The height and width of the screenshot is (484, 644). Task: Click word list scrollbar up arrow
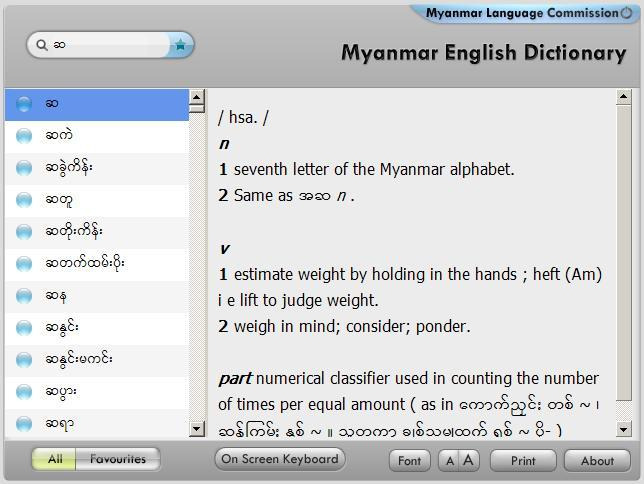(197, 97)
